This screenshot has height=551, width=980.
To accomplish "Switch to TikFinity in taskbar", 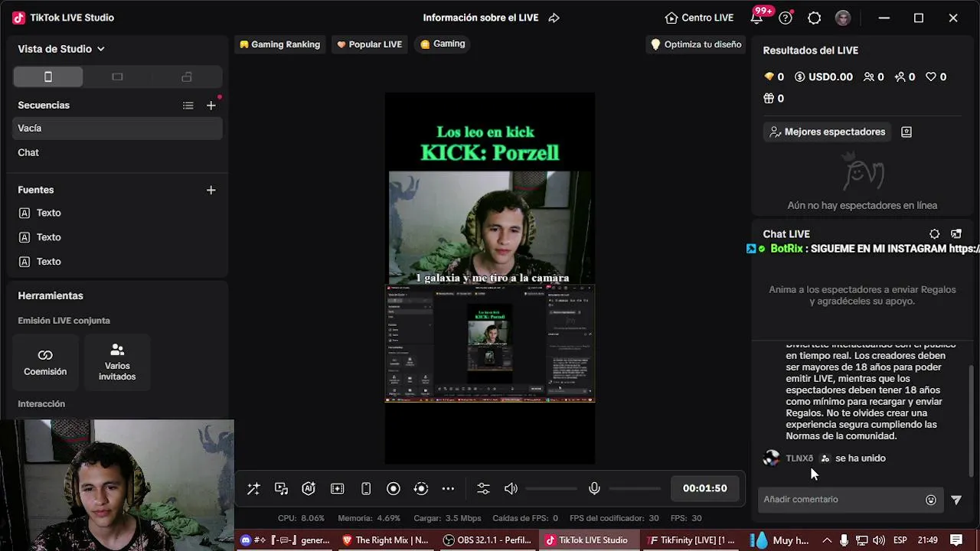I will coord(691,540).
